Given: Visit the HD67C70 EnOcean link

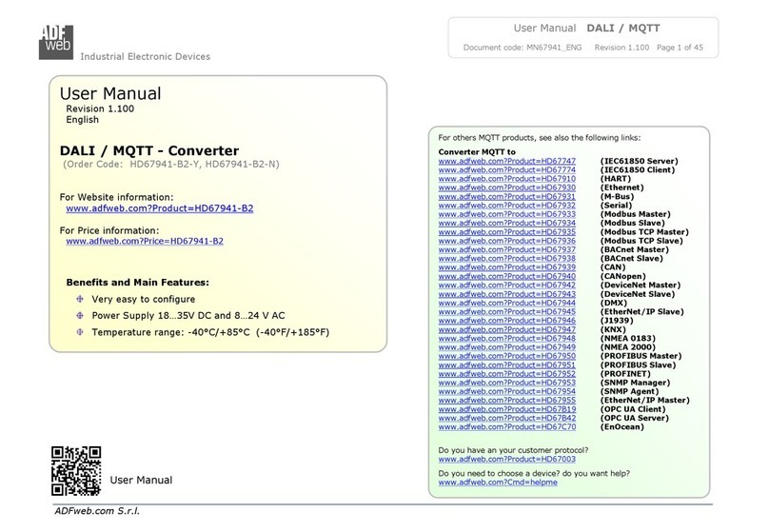Looking at the screenshot, I should (x=507, y=427).
